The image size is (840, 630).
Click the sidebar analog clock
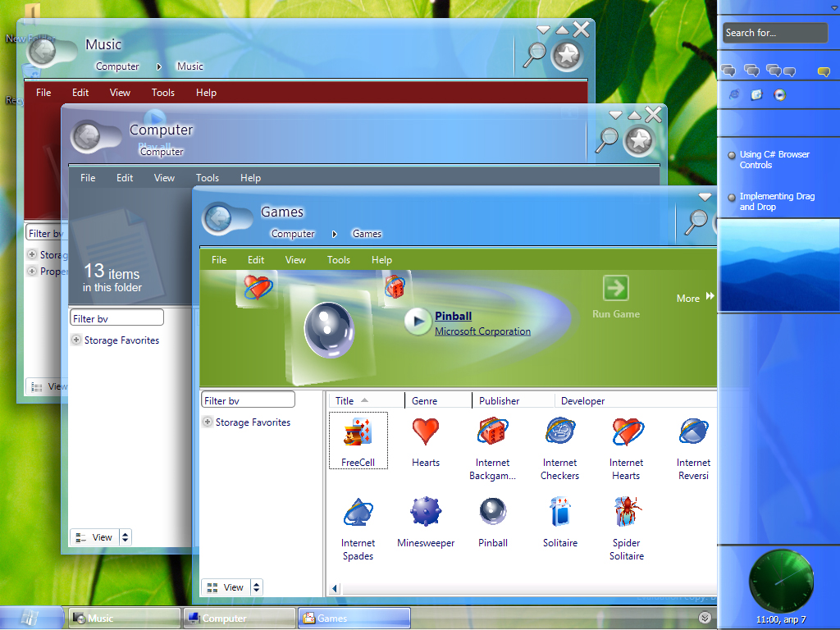781,582
